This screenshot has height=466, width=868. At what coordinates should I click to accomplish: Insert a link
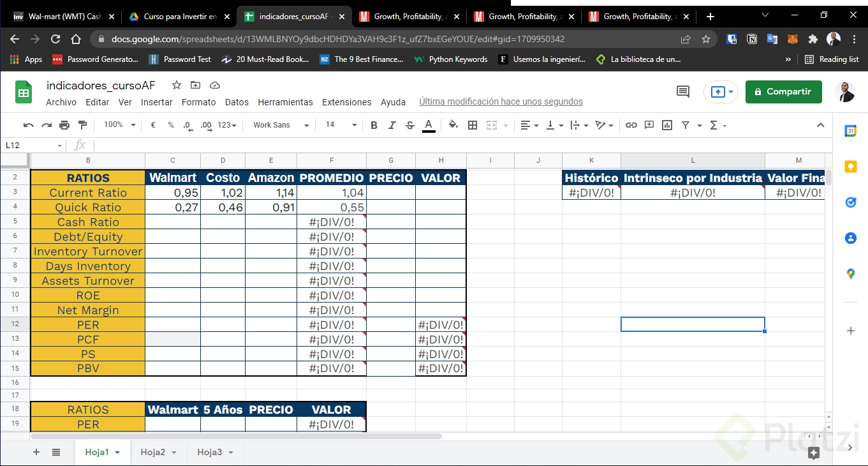pyautogui.click(x=631, y=125)
